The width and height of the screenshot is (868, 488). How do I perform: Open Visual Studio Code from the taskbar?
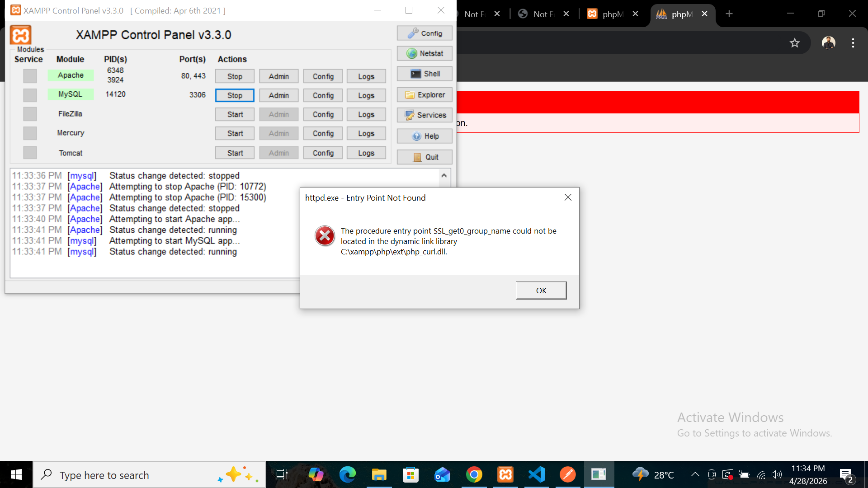tap(537, 474)
